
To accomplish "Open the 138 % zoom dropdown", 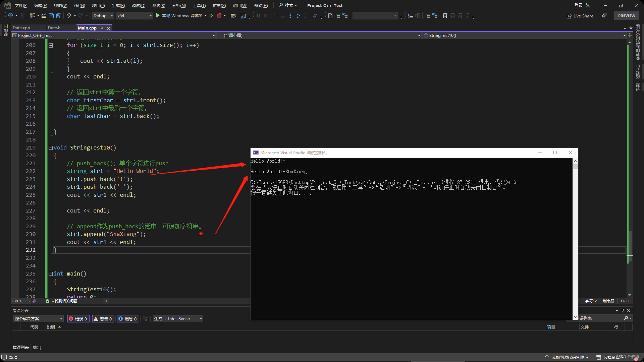I will click(x=21, y=301).
